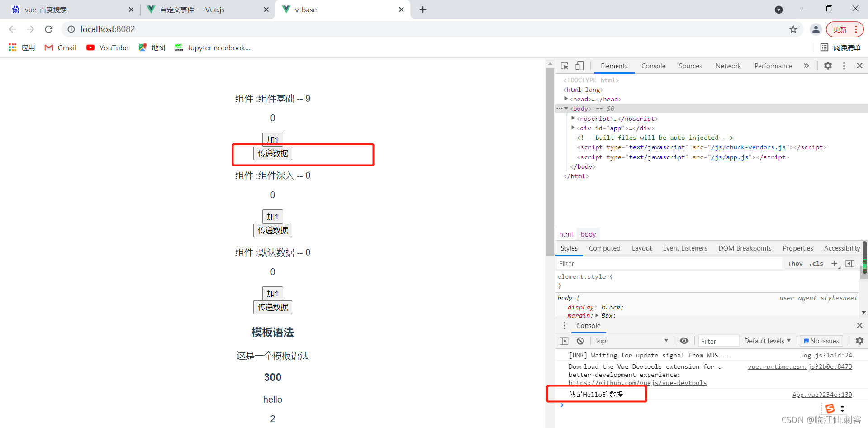This screenshot has width=868, height=428.
Task: Open the tab search dropdown icon
Action: [x=778, y=10]
